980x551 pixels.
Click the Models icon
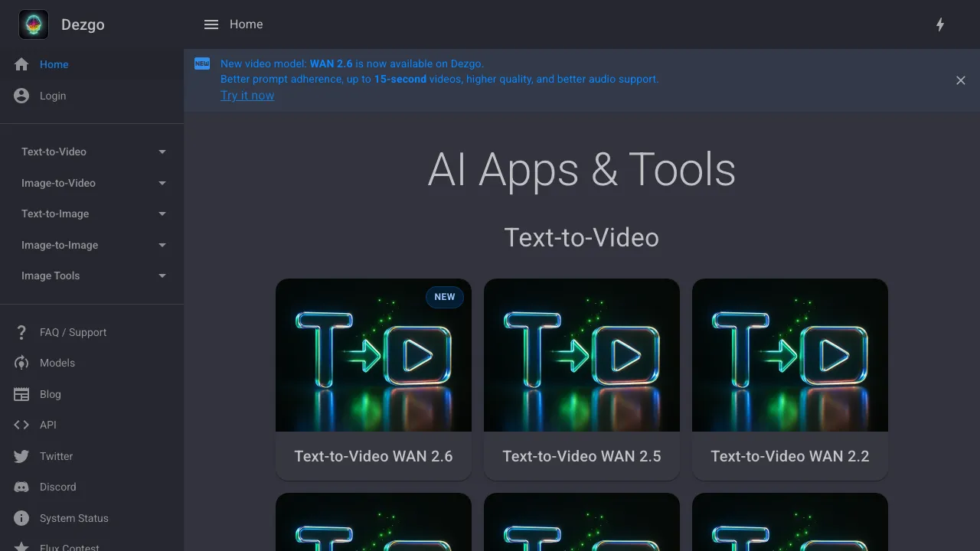pos(21,362)
